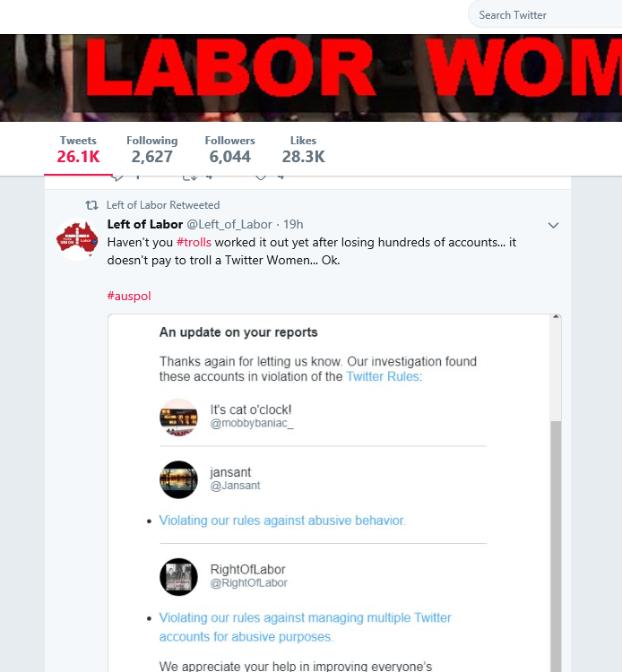The height and width of the screenshot is (672, 622).
Task: Click the managing multiple Twitter accounts violation link
Action: pyautogui.click(x=306, y=627)
